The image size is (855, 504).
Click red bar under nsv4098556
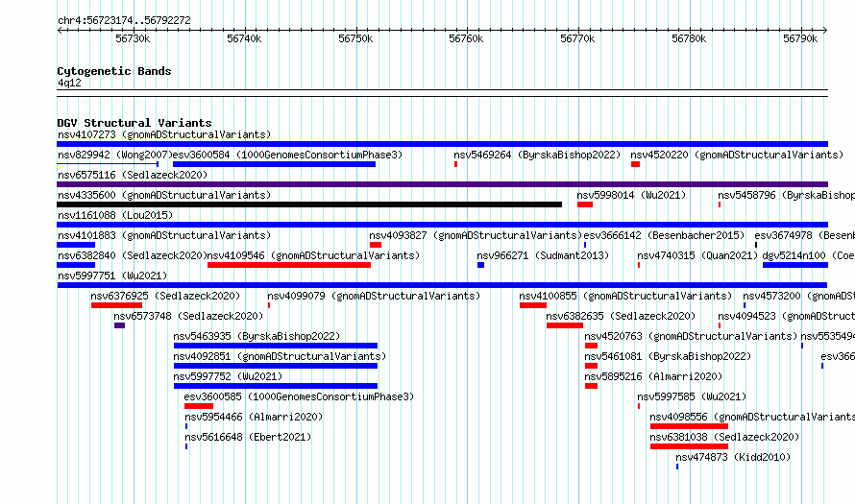(689, 426)
